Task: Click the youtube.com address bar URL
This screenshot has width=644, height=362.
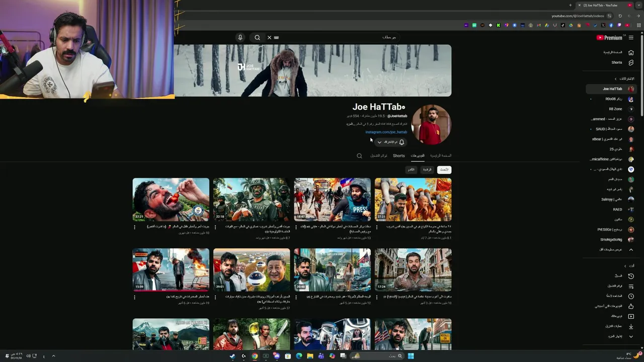Action: pyautogui.click(x=578, y=16)
